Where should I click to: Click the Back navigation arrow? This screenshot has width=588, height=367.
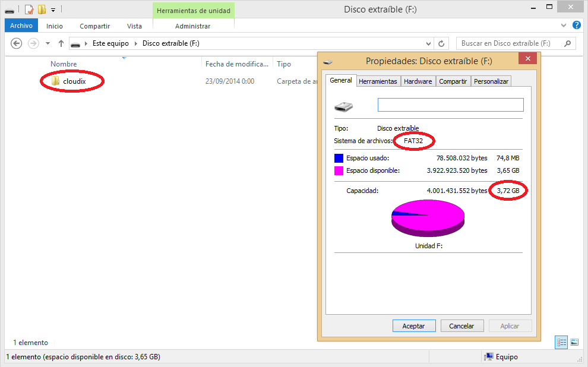[16, 43]
